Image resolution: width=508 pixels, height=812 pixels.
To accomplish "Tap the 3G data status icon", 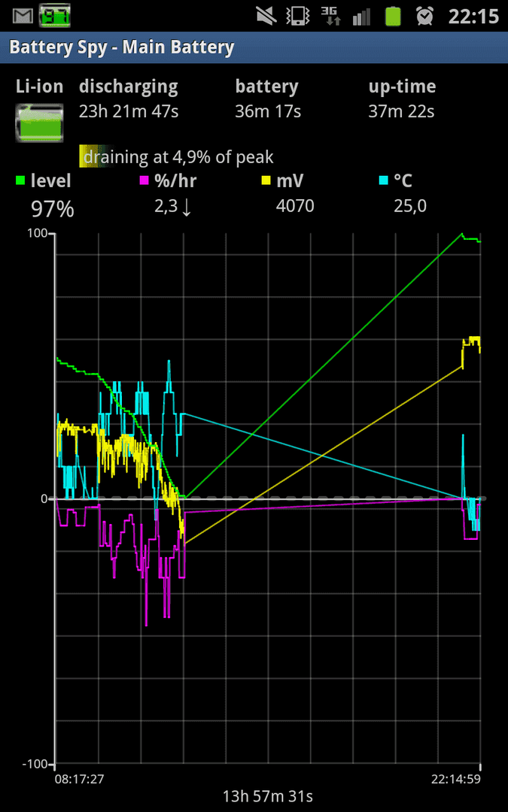I will (x=330, y=16).
